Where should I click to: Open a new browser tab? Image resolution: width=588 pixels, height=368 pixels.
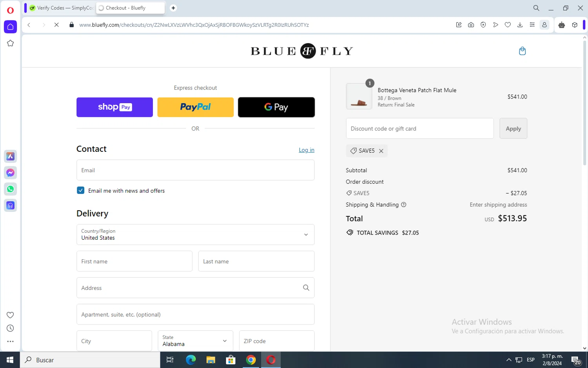tap(173, 8)
